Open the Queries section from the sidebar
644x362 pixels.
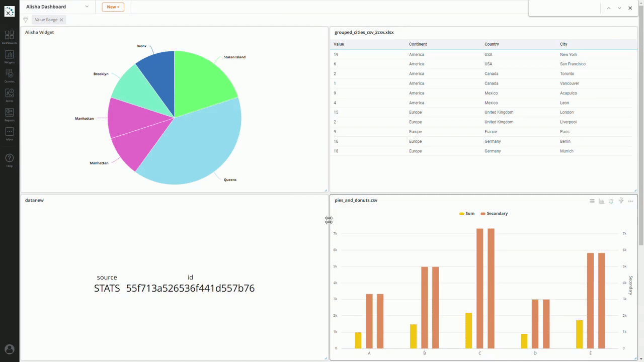pyautogui.click(x=10, y=76)
